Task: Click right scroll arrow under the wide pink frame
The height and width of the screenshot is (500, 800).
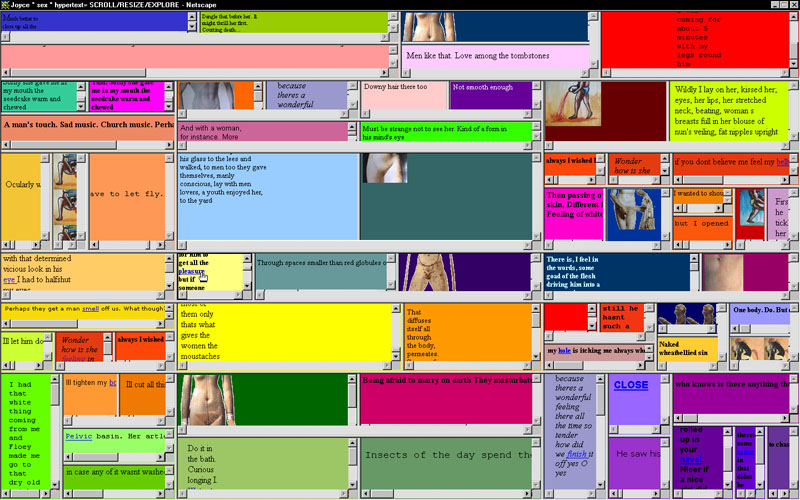Action: [x=384, y=73]
